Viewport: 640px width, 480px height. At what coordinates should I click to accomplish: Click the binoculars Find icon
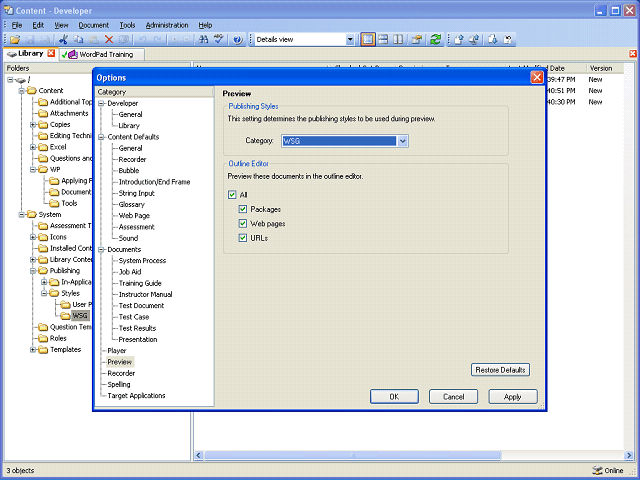coord(203,40)
